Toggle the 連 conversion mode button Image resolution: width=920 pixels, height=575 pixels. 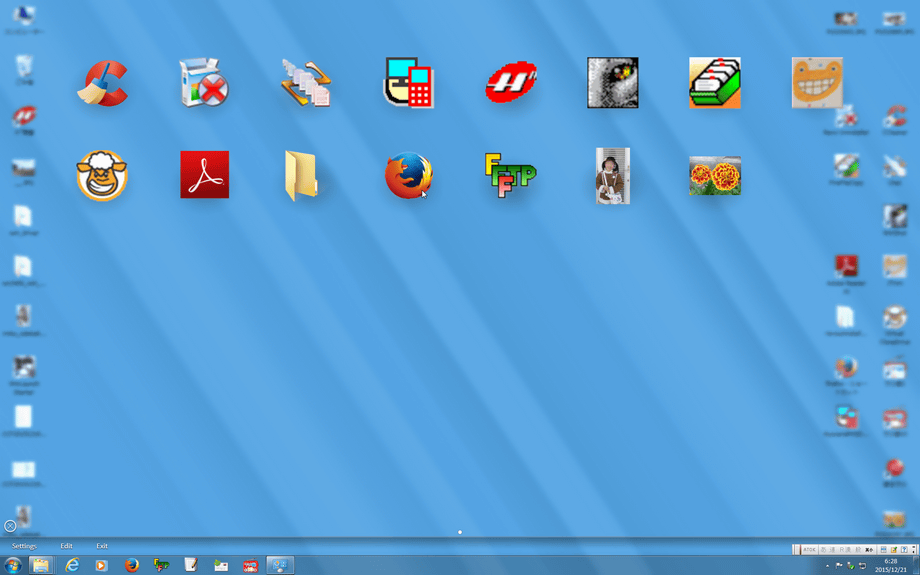point(833,550)
